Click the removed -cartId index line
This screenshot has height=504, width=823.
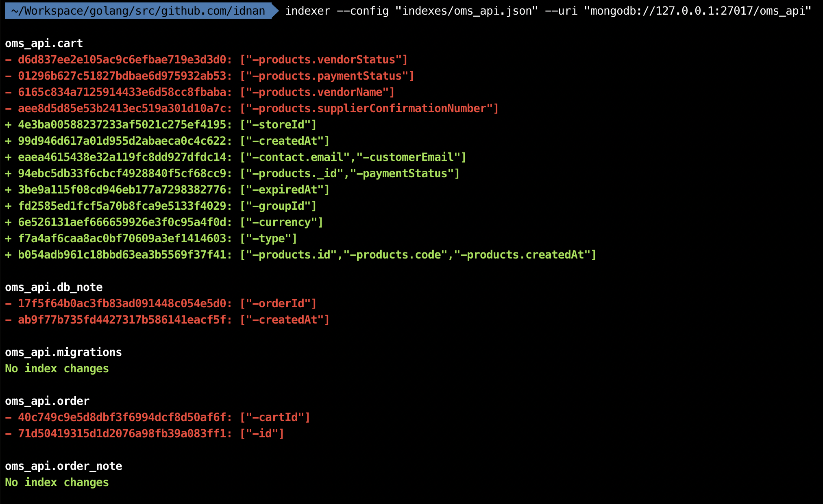pos(275,417)
